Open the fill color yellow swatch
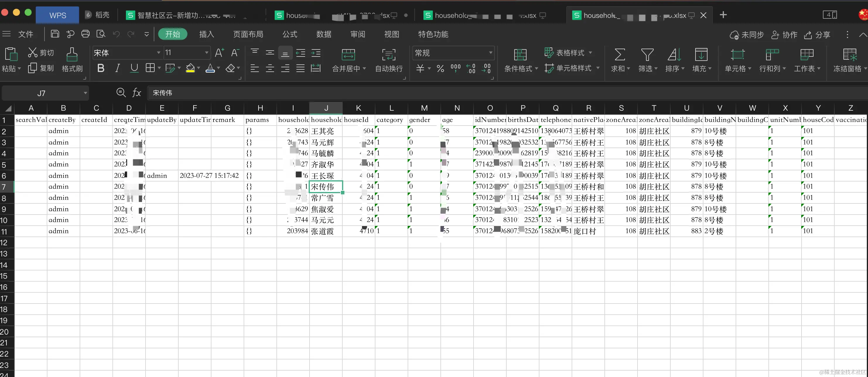Screen dimensions: 868x377 click(x=190, y=68)
